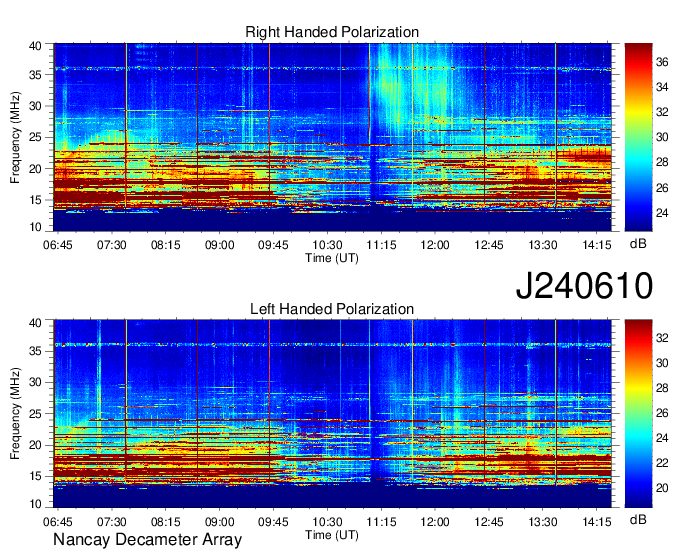The height and width of the screenshot is (552, 680).
Task: Click the dB unit label under the lower color bar
Action: (x=638, y=519)
